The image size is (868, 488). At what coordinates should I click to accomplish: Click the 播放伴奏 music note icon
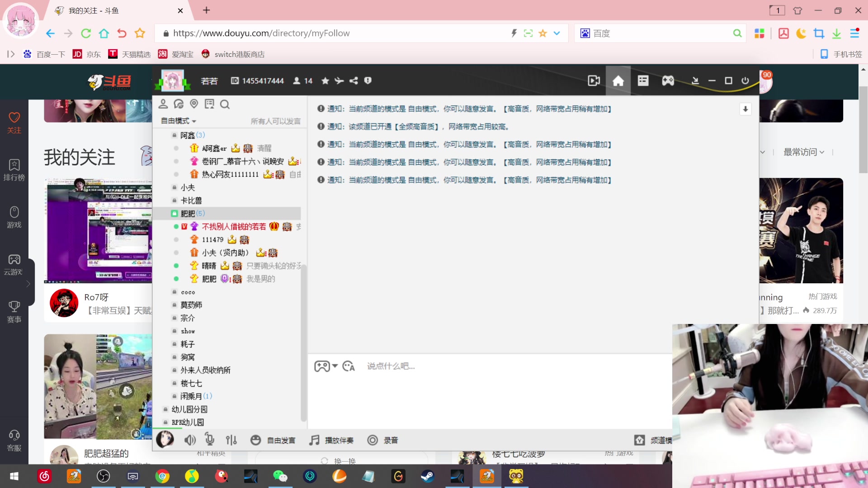(313, 440)
